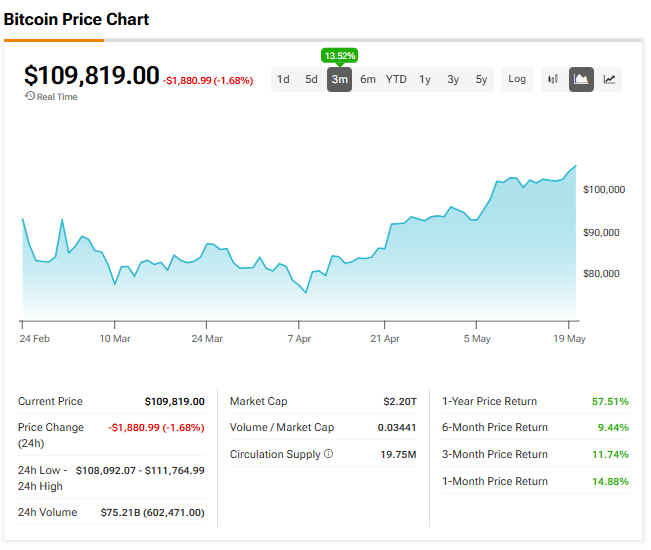Click the $100,000 axis label

pyautogui.click(x=604, y=190)
